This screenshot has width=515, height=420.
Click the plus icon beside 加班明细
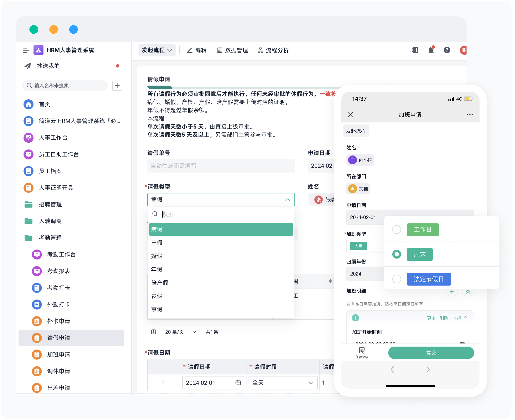(452, 292)
